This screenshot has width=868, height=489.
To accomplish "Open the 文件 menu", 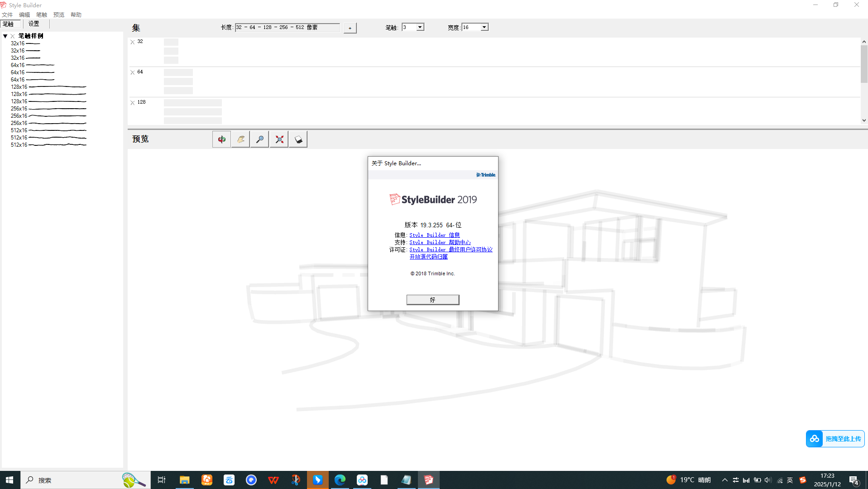I will (x=8, y=15).
